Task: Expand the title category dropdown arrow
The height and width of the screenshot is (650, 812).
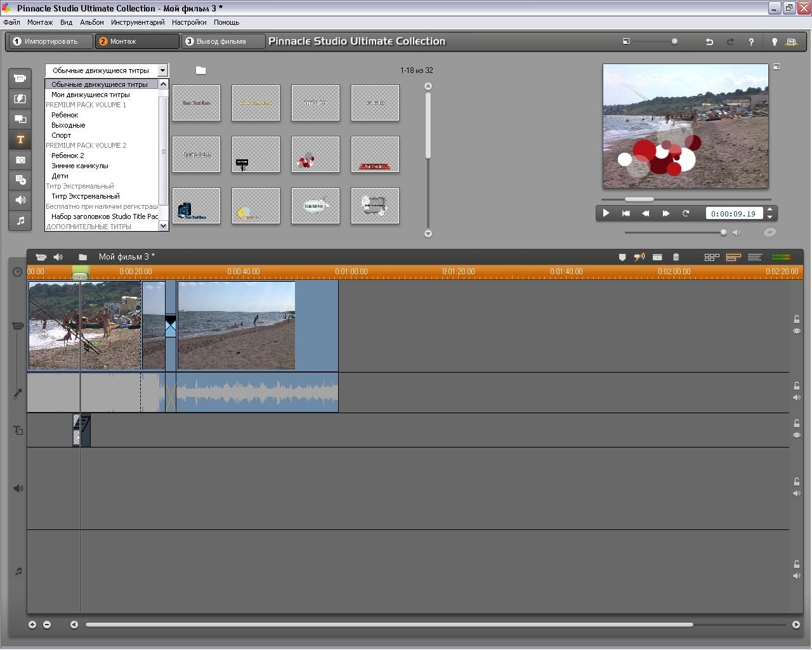Action: tap(163, 70)
